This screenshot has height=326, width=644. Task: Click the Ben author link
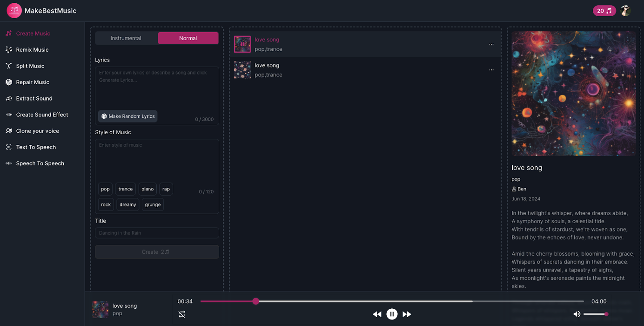pos(519,189)
